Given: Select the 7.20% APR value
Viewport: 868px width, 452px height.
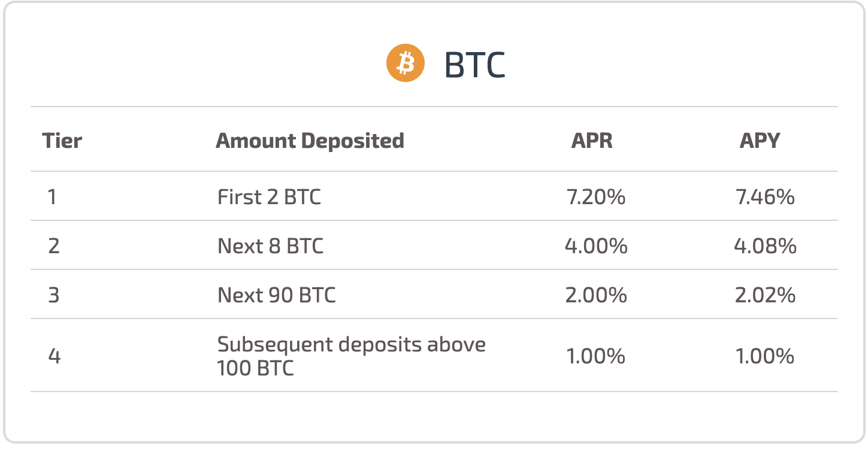Looking at the screenshot, I should (595, 197).
